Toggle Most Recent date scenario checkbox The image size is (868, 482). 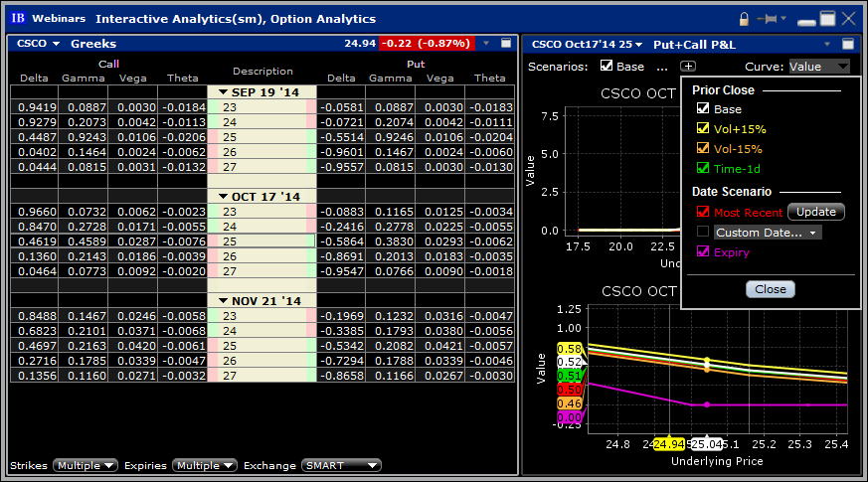703,212
